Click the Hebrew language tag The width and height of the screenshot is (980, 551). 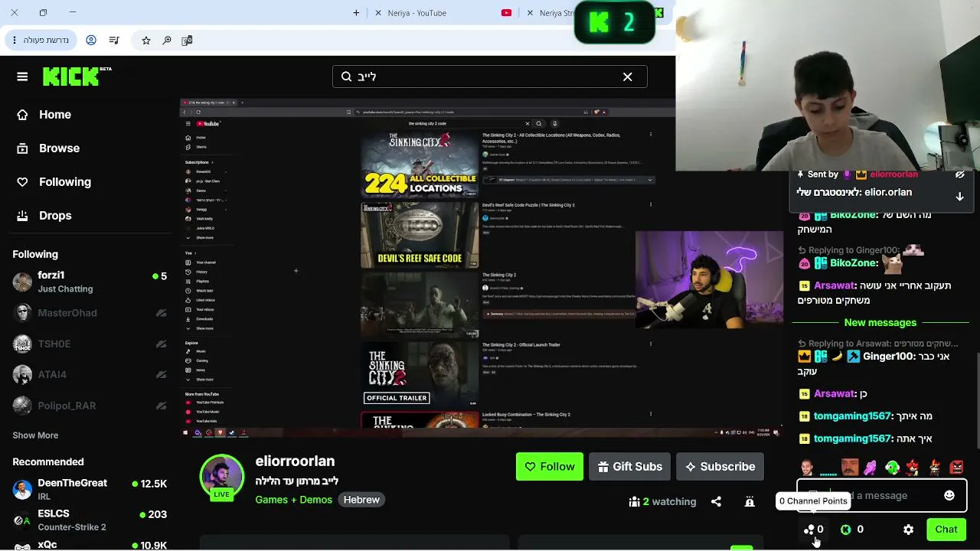click(x=361, y=500)
